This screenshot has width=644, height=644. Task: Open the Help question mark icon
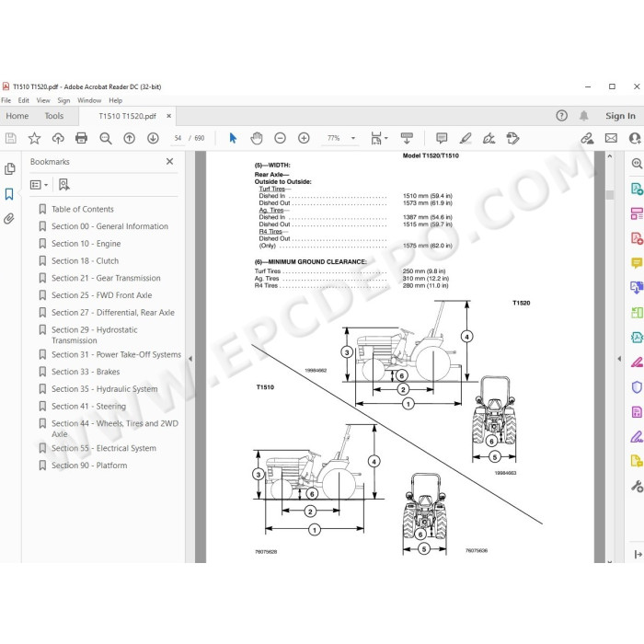pyautogui.click(x=561, y=116)
